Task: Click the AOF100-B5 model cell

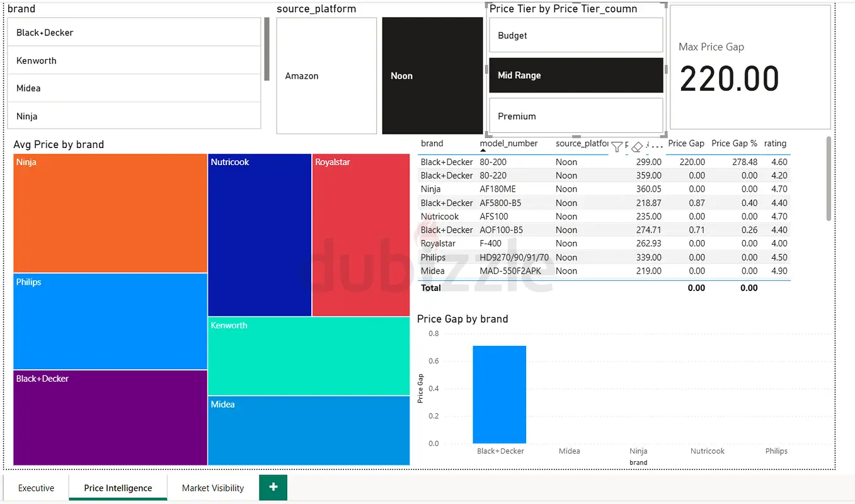Action: pyautogui.click(x=502, y=230)
